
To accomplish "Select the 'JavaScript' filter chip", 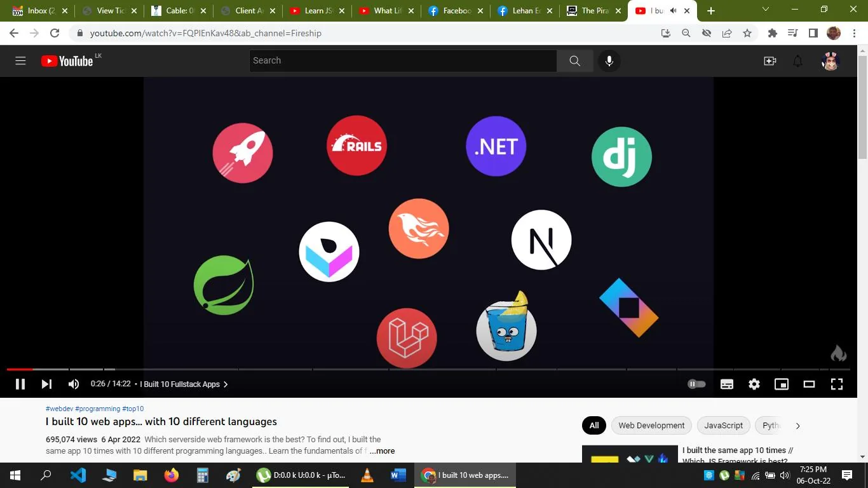I will [722, 425].
